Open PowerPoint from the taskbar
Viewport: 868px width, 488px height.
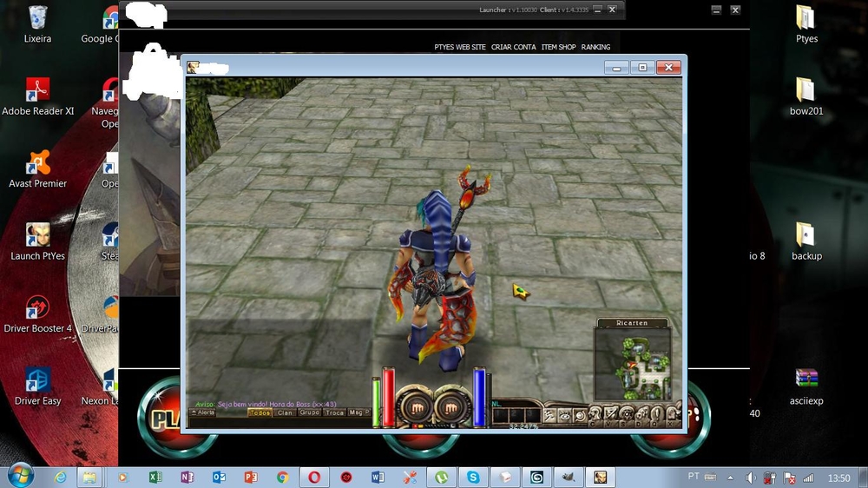pyautogui.click(x=251, y=477)
